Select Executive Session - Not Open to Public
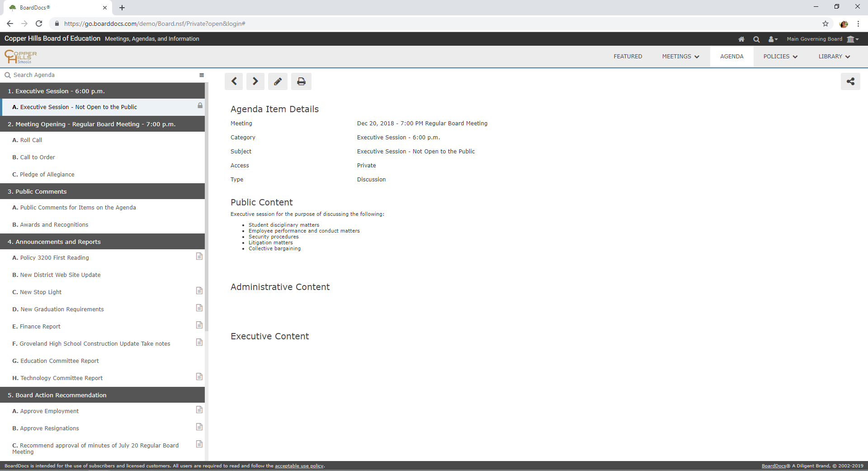868x471 pixels. coord(102,107)
